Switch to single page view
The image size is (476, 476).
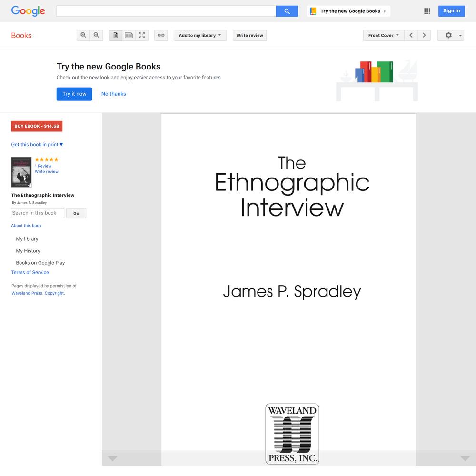[x=116, y=35]
